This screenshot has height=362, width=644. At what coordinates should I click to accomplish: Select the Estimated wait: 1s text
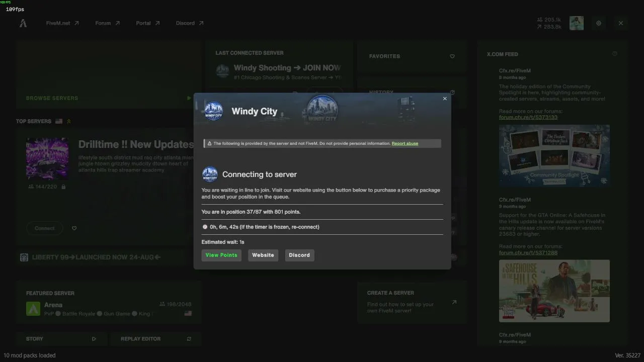tap(223, 242)
